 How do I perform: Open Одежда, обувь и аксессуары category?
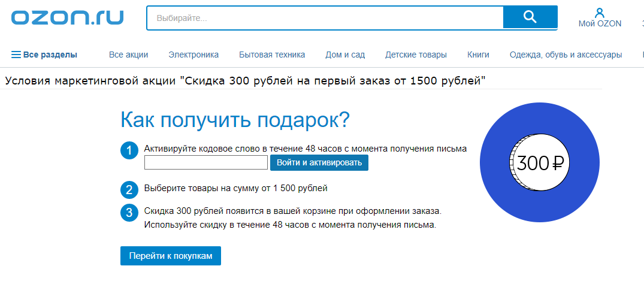pyautogui.click(x=566, y=55)
